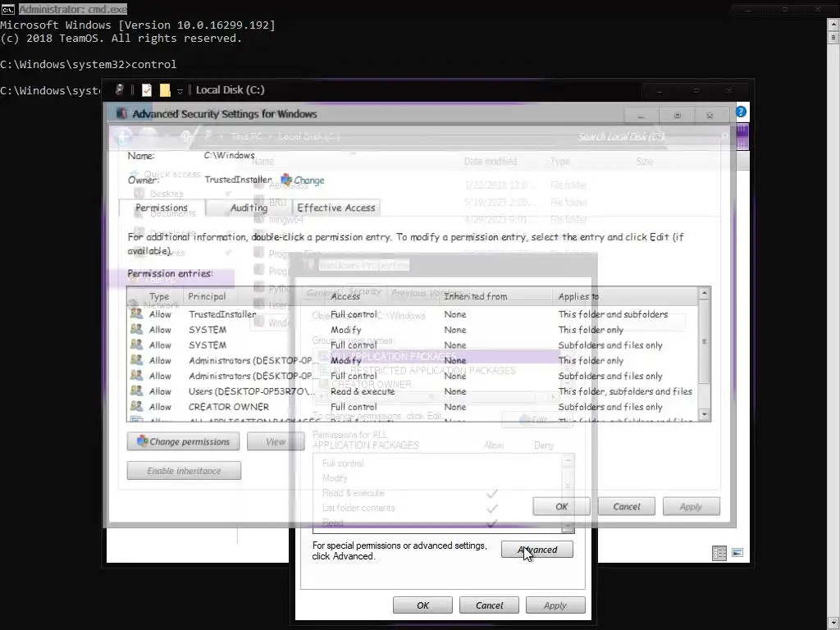Click Cancel in Windows Properties dialog
Screen dimensions: 840x630
489,605
